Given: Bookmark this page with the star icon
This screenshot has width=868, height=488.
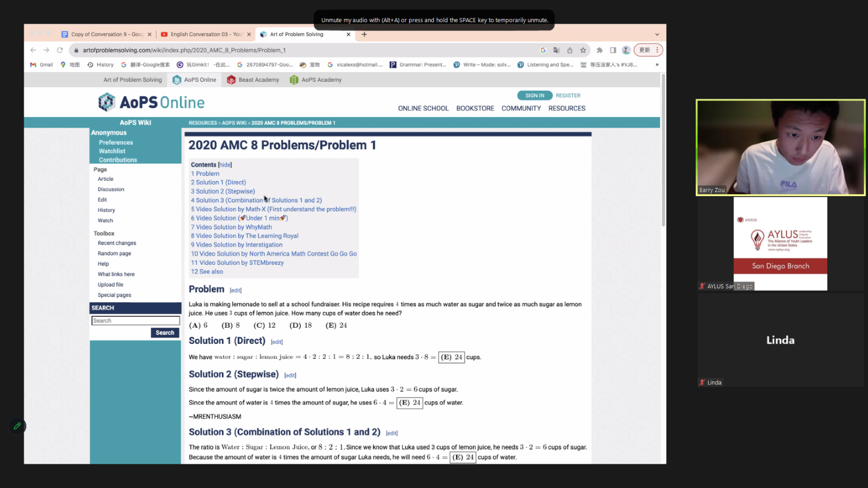Looking at the screenshot, I should (x=583, y=50).
